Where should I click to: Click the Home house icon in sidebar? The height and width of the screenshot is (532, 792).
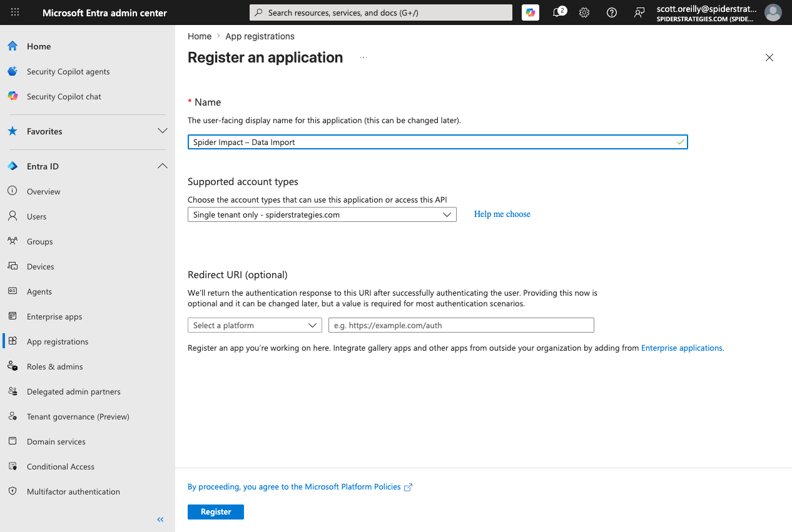(x=13, y=46)
